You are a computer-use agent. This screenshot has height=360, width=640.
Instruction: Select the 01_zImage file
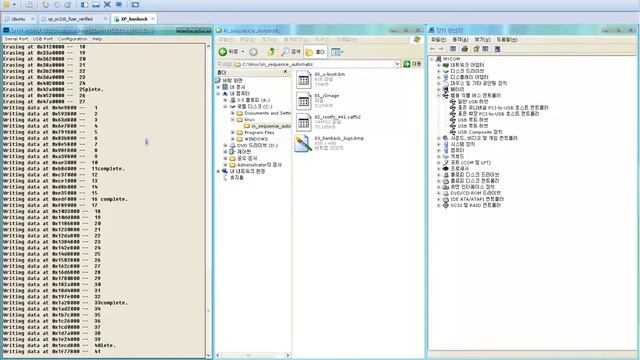[318, 100]
